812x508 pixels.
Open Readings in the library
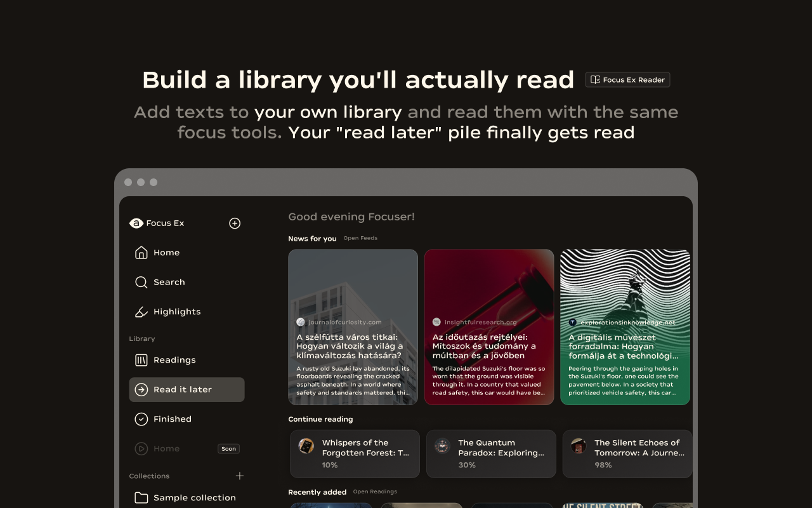(187, 360)
